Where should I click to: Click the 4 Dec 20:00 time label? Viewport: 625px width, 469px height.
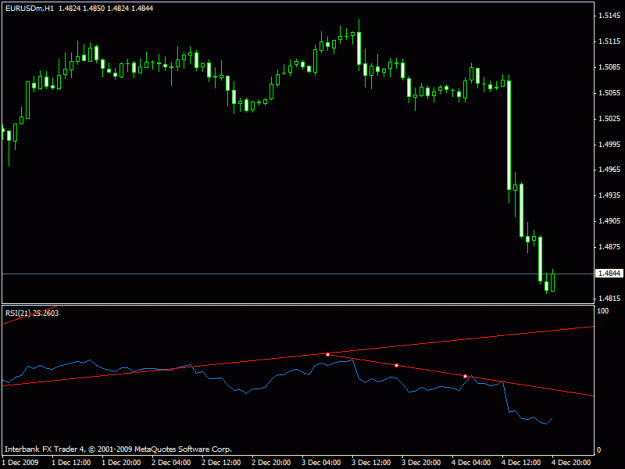pos(571,462)
